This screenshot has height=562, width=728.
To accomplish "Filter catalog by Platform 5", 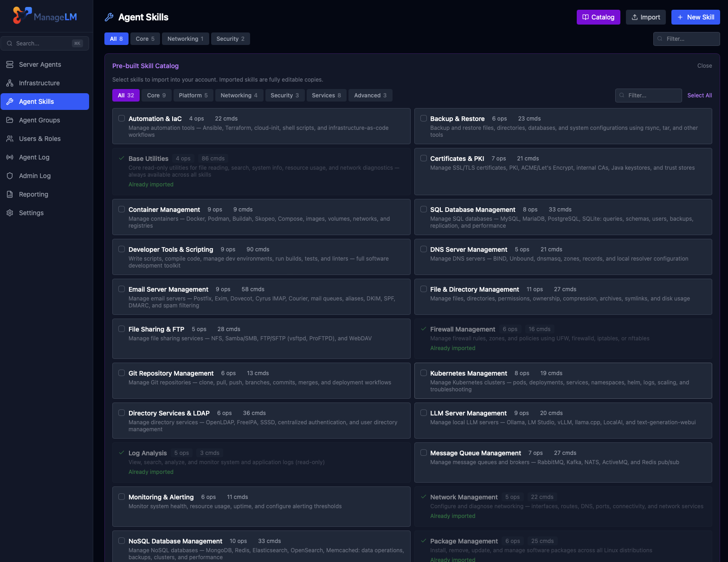I will pyautogui.click(x=193, y=96).
